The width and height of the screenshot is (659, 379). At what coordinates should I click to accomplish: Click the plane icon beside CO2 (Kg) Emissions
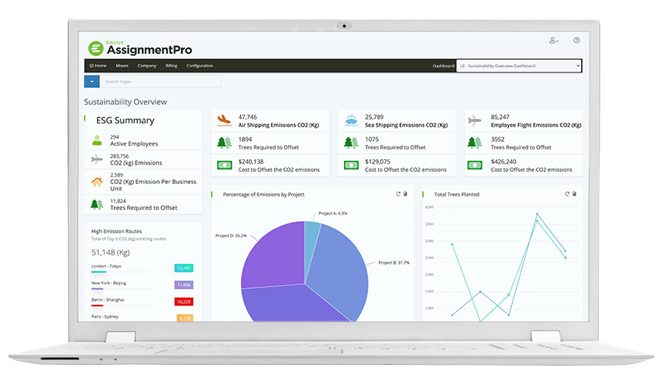[x=97, y=159]
